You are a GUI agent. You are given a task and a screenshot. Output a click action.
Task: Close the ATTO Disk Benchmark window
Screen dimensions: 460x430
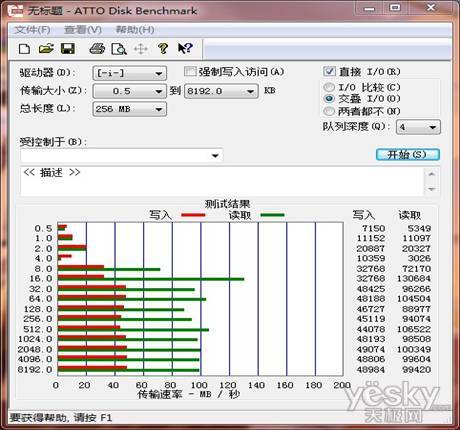coord(431,8)
